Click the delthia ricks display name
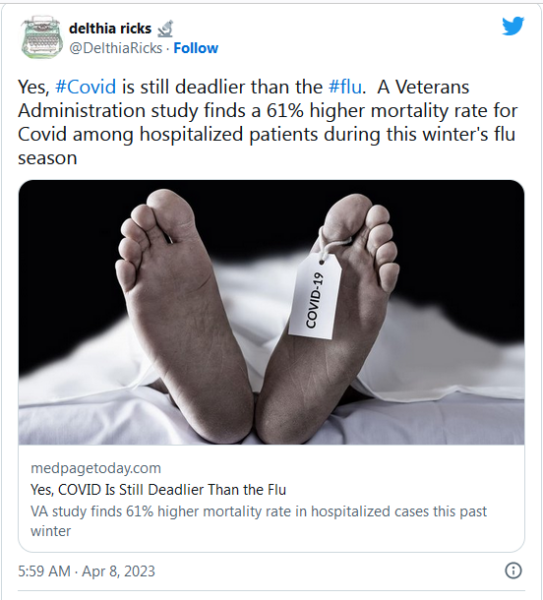 pos(110,29)
